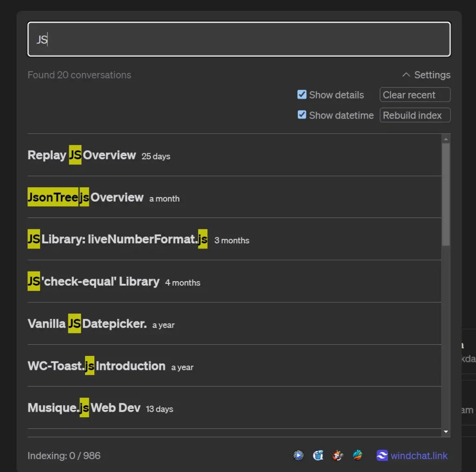Disable the Show details checkbox
The width and height of the screenshot is (476, 472).
tap(302, 95)
